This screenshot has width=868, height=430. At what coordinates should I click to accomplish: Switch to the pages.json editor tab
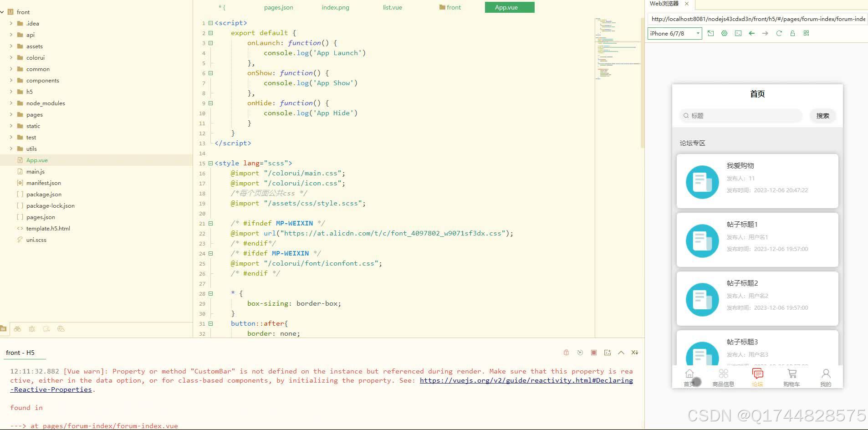279,7
